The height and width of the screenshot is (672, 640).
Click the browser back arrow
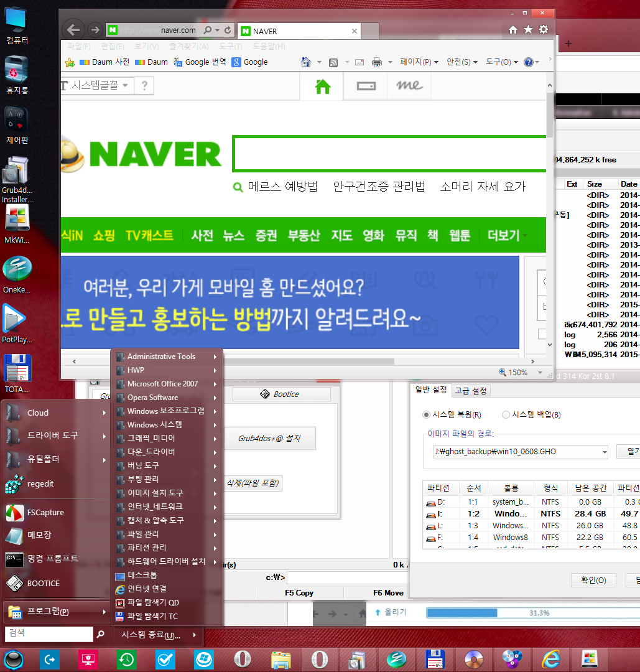pyautogui.click(x=73, y=30)
